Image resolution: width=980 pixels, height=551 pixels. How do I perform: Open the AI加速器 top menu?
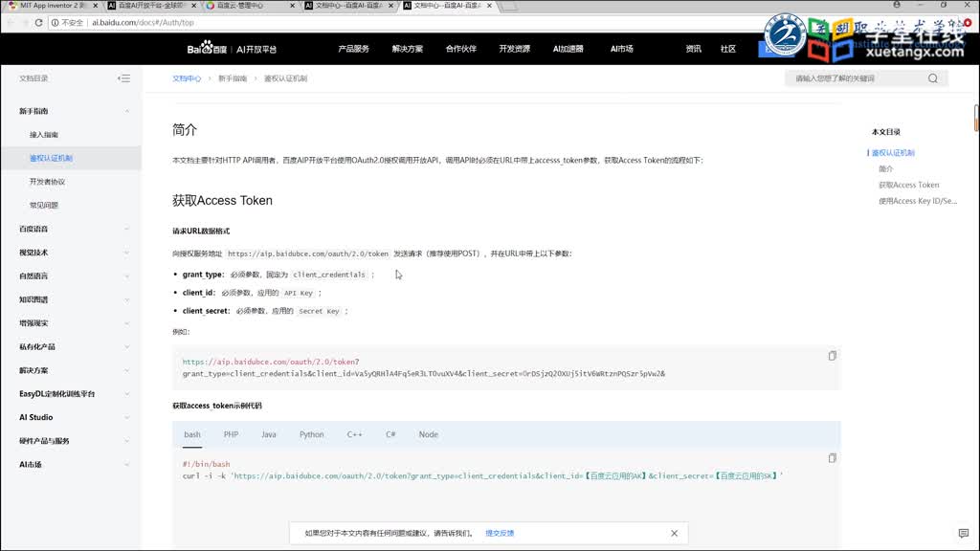click(x=568, y=49)
